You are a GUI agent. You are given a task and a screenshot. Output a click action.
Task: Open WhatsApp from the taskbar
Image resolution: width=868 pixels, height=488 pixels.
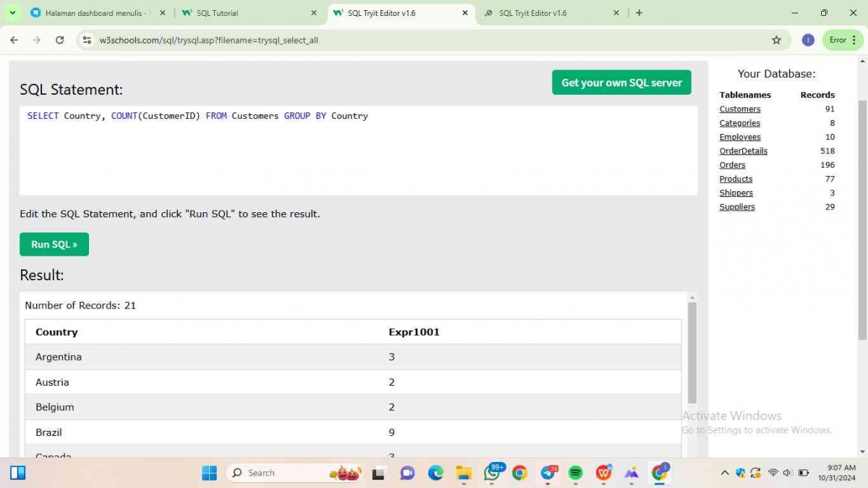(x=493, y=473)
